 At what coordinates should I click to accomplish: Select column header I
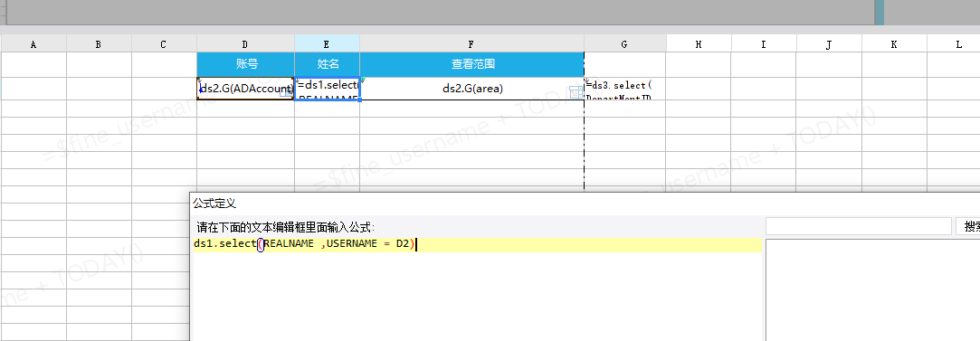(x=764, y=44)
